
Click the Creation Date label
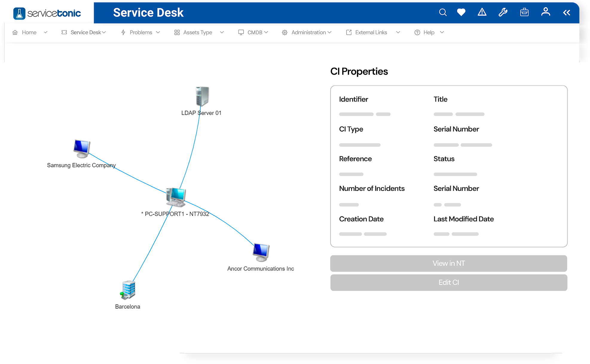point(361,219)
